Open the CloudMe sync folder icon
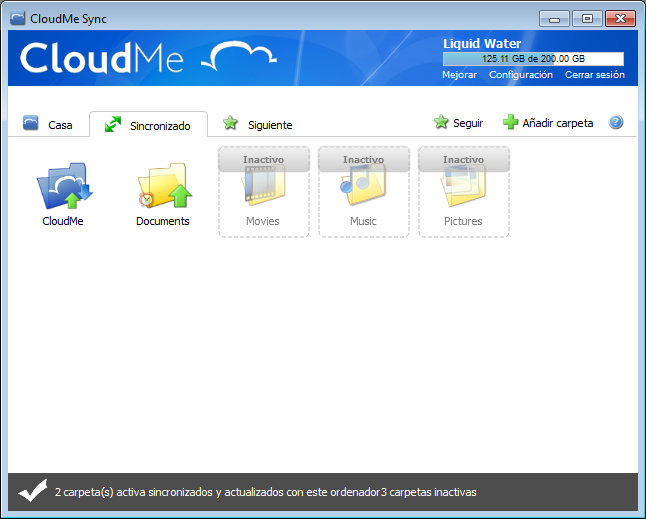The image size is (646, 519). (65, 186)
